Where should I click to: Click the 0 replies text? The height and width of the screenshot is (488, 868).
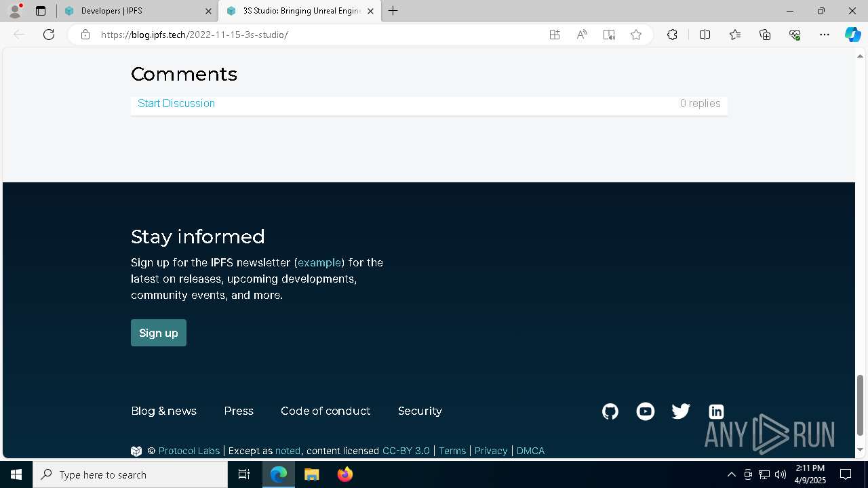click(700, 104)
